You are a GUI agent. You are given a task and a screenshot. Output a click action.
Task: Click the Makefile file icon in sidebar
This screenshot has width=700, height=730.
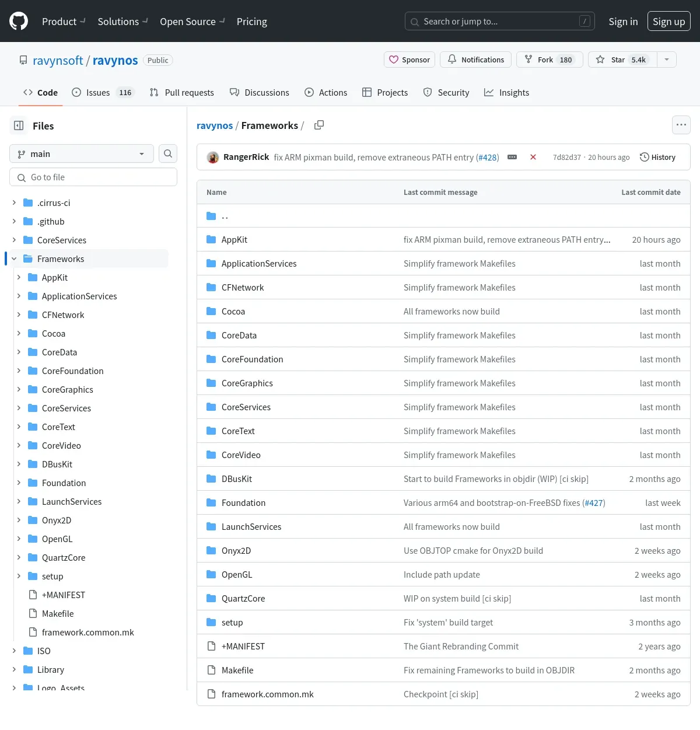33,613
